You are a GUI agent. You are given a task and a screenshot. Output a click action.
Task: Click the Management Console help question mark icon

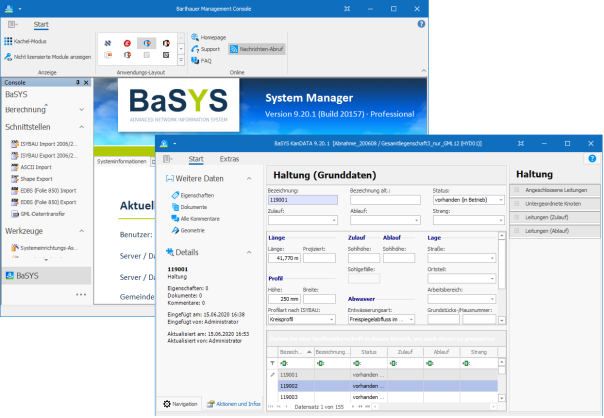coord(421,24)
